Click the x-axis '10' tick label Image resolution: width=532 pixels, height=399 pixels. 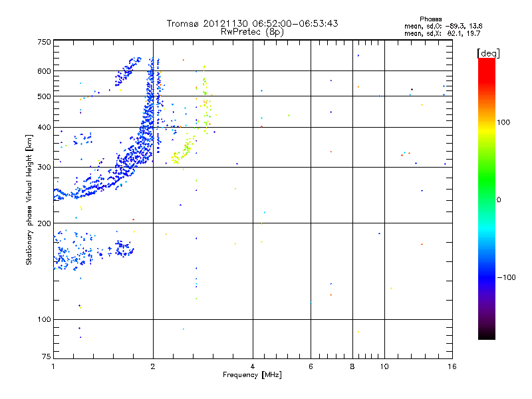384,366
